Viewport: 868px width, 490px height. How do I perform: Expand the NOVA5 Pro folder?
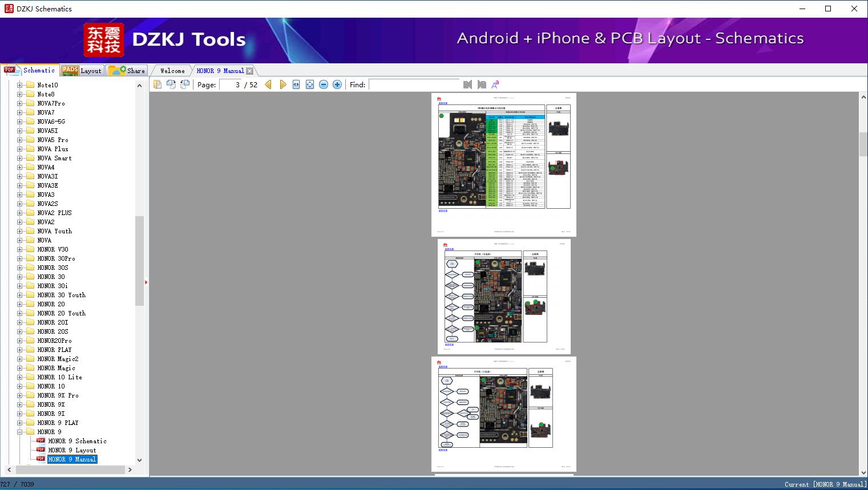[19, 140]
